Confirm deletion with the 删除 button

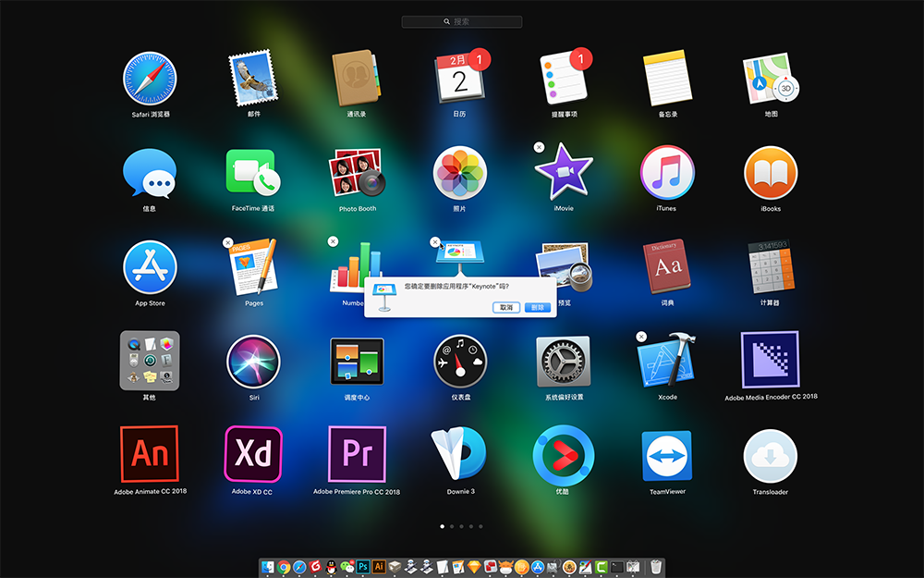pos(538,307)
